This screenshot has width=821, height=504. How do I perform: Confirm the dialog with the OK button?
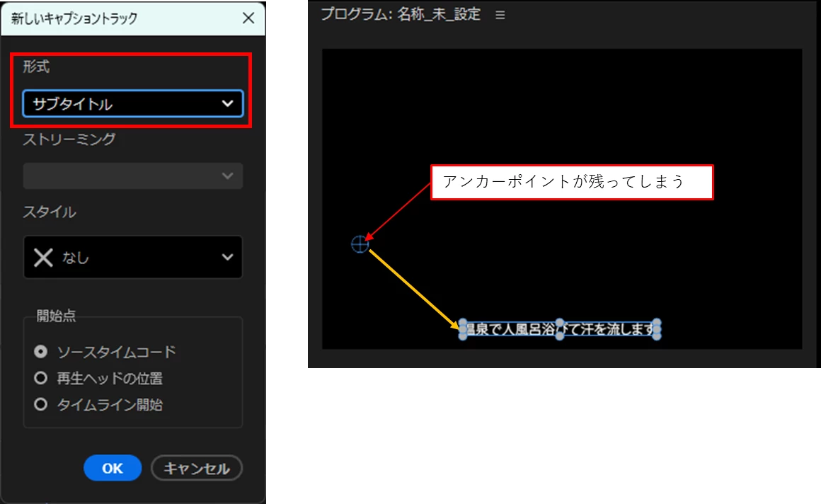click(x=113, y=468)
